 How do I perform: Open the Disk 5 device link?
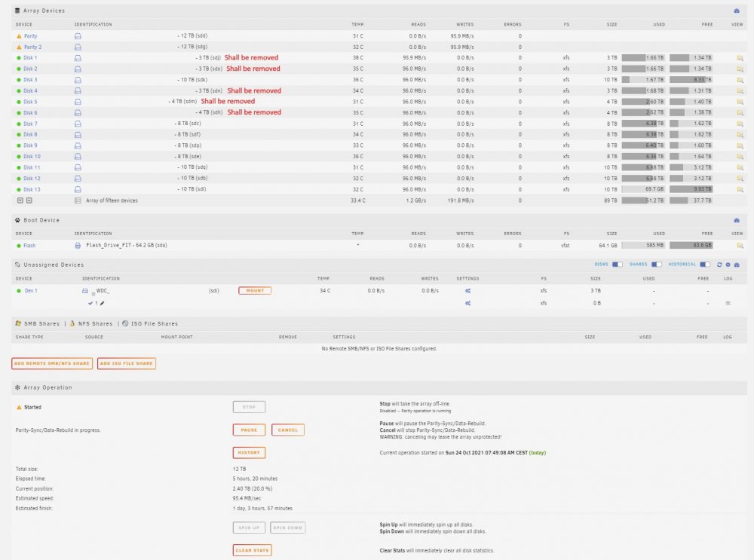pyautogui.click(x=30, y=102)
